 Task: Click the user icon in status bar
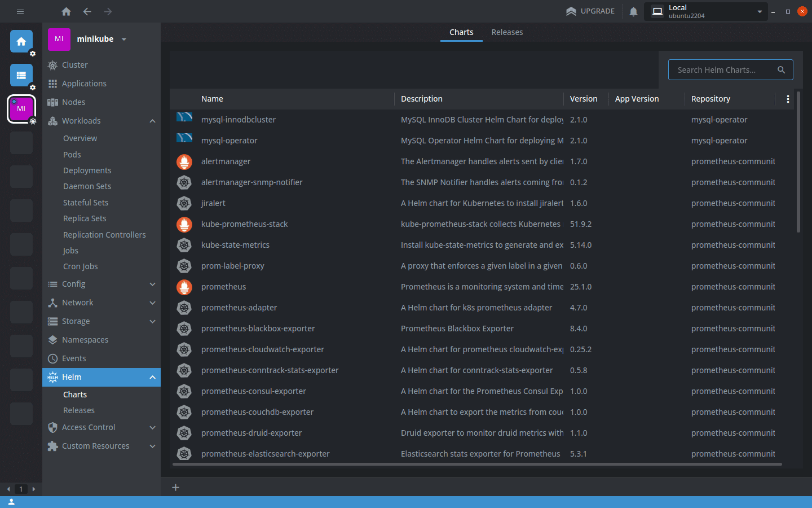point(11,502)
